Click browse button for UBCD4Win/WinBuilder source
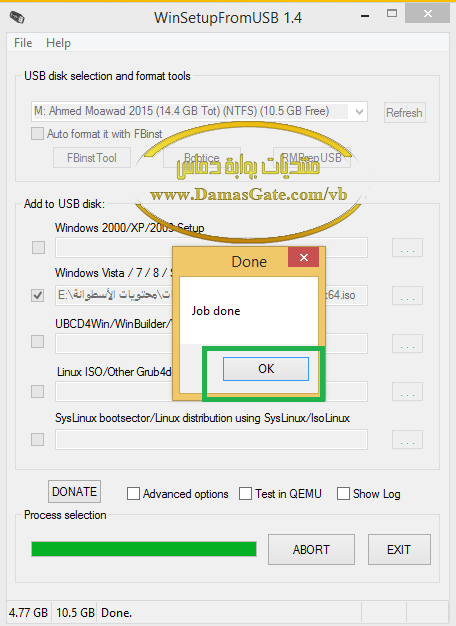The width and height of the screenshot is (456, 626). [x=407, y=343]
